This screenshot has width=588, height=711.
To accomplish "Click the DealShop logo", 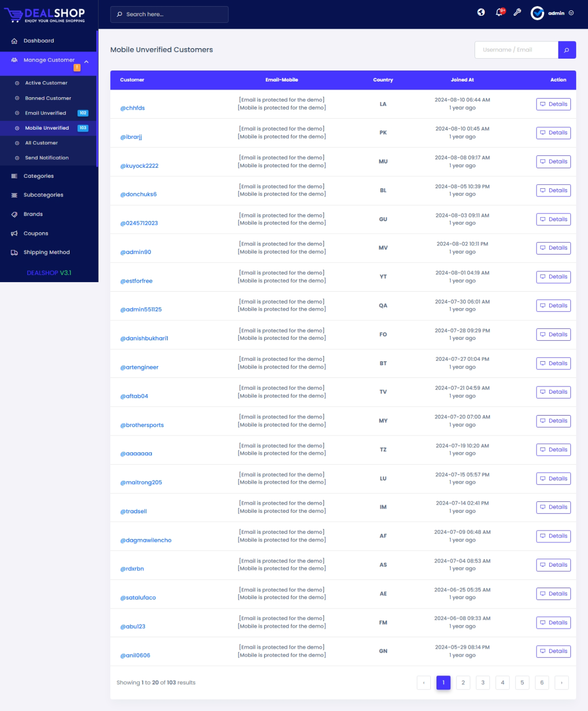I will click(45, 15).
